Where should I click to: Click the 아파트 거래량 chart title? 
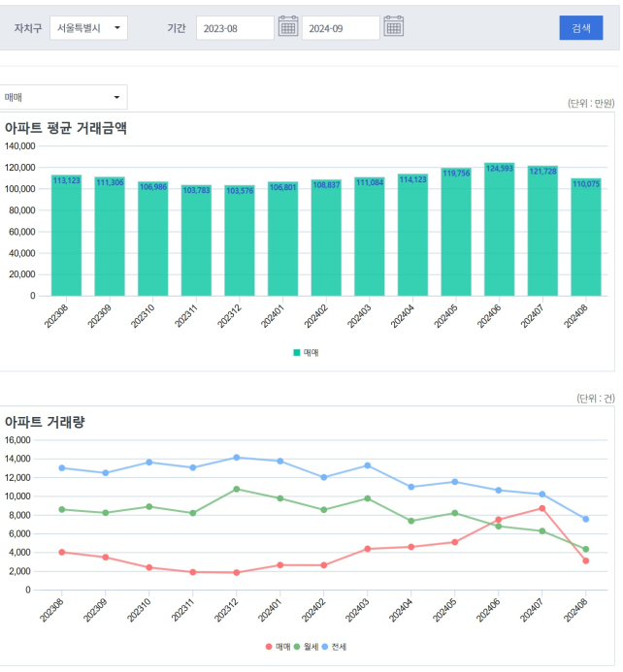45,422
